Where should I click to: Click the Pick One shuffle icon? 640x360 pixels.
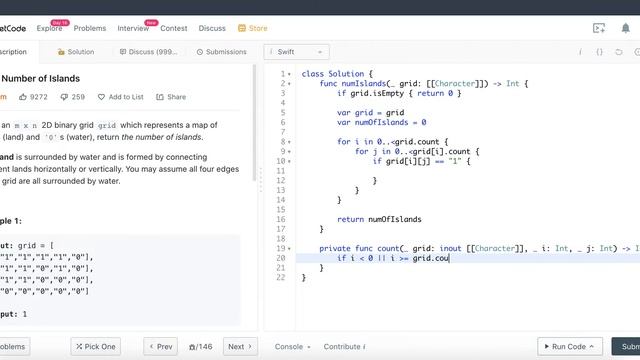point(79,347)
